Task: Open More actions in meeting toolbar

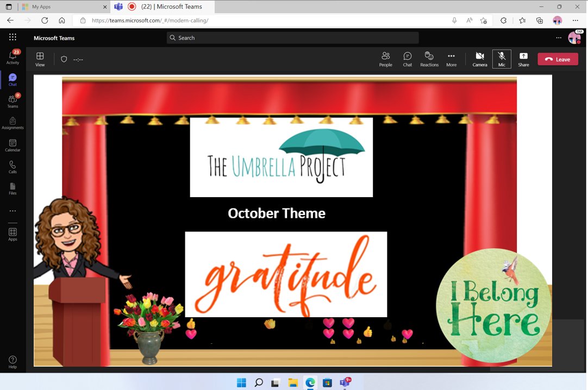Action: (452, 59)
